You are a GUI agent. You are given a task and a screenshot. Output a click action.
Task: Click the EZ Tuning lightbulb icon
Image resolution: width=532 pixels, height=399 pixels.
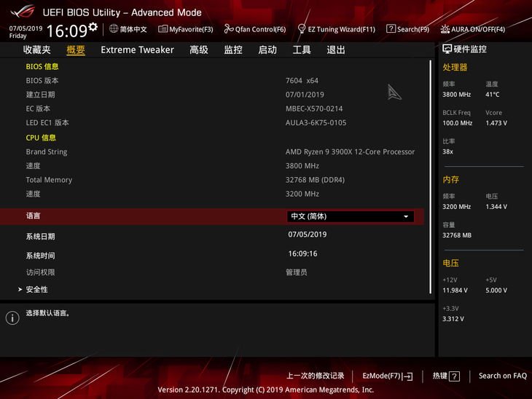301,29
